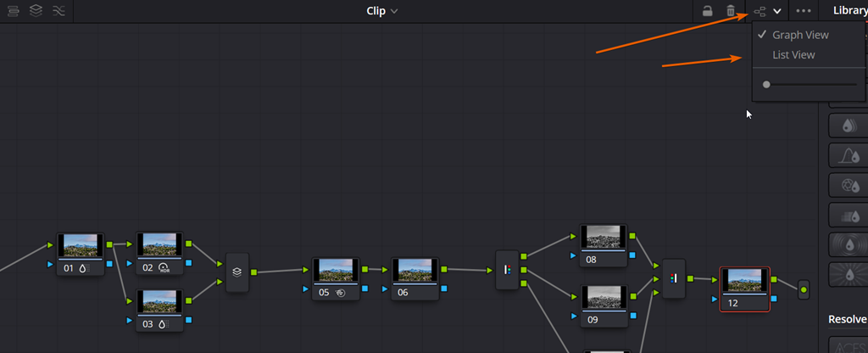Click the zoom slider handle in dropdown
This screenshot has height=353, width=868.
pyautogui.click(x=766, y=85)
